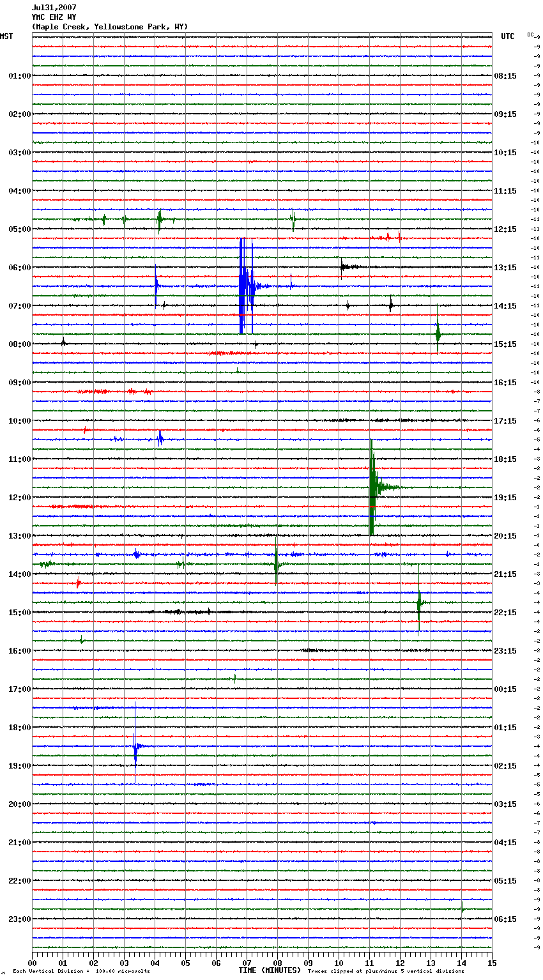Click minute tick label 05 on bottom axis
Screen dimensions: 543x980
(185, 962)
